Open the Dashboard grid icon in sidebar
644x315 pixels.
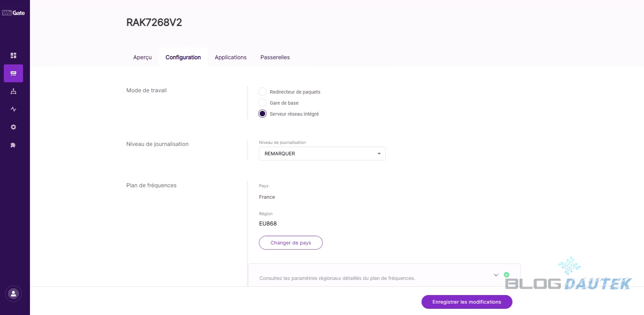[13, 55]
